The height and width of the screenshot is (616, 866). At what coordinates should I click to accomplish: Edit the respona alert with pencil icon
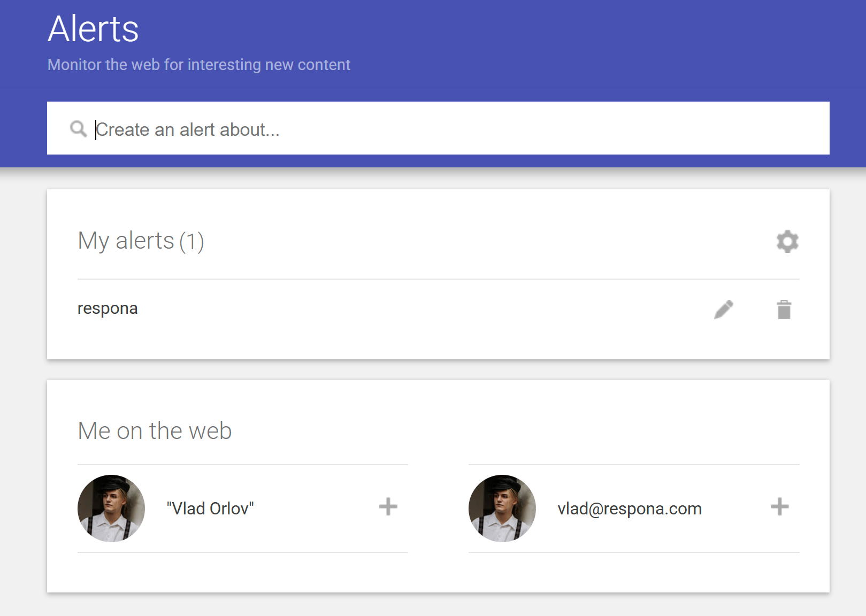tap(724, 310)
